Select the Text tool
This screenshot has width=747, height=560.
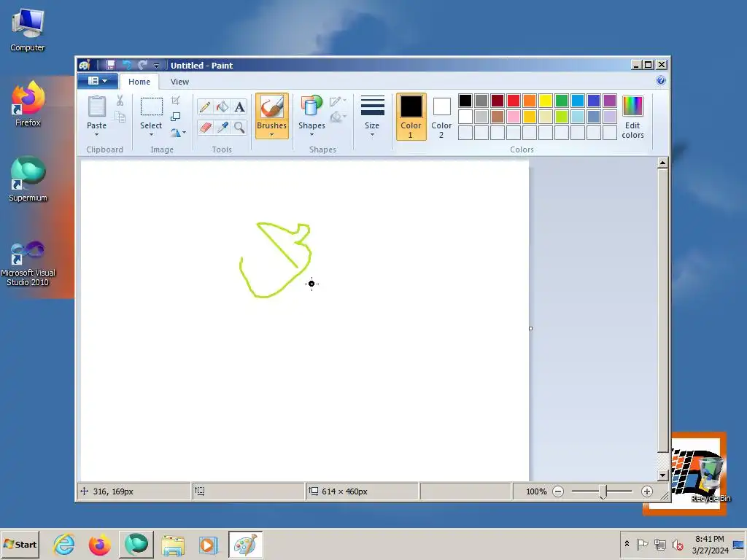(x=239, y=106)
